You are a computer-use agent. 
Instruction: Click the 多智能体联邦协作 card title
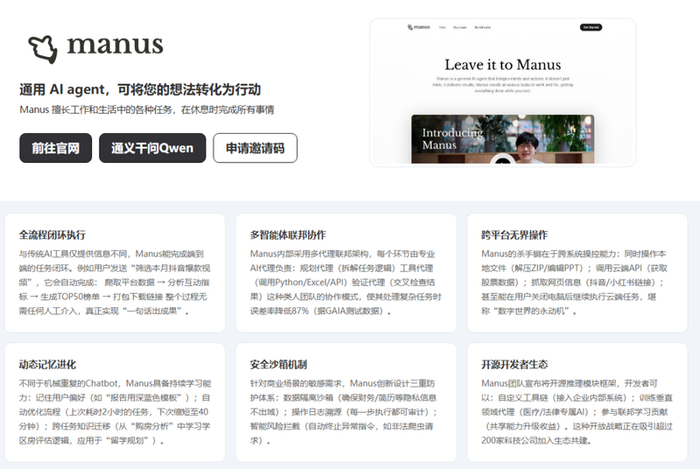point(288,235)
